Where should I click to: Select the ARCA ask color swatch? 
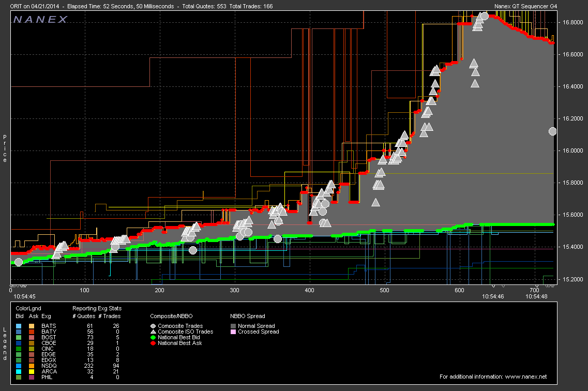click(x=32, y=371)
